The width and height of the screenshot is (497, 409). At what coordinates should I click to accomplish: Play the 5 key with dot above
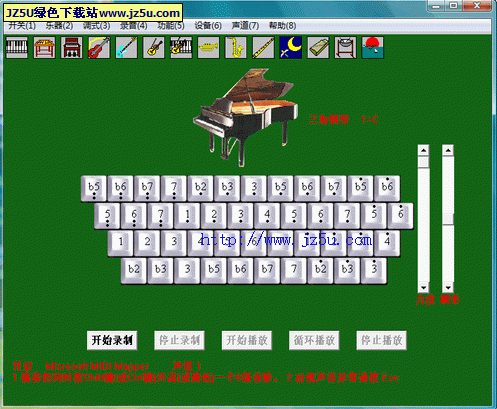click(x=374, y=216)
